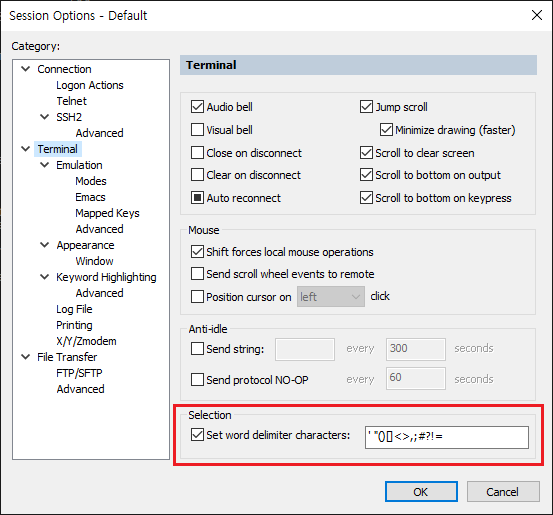This screenshot has width=553, height=515.
Task: Collapse the Terminal tree node arrow
Action: tap(25, 149)
